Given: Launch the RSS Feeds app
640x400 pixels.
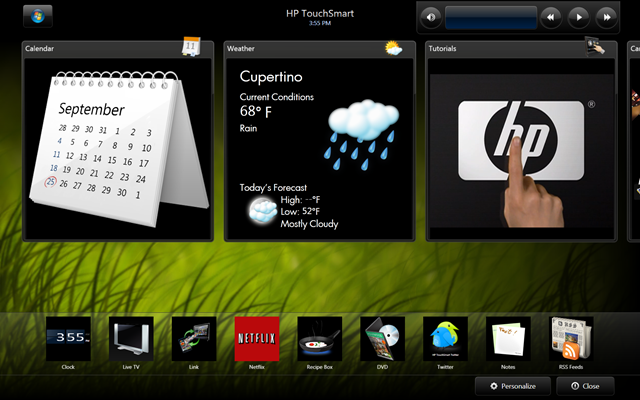Looking at the screenshot, I should pyautogui.click(x=571, y=339).
